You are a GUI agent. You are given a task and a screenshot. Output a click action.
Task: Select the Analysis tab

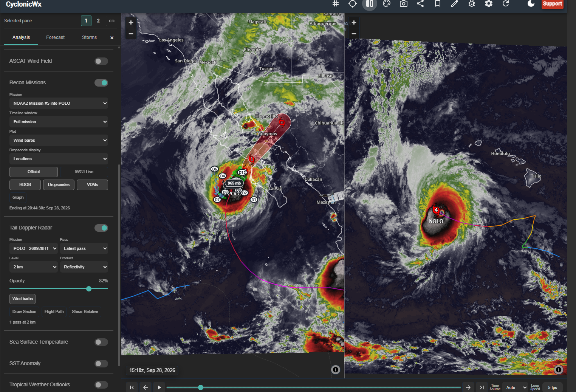pos(21,37)
